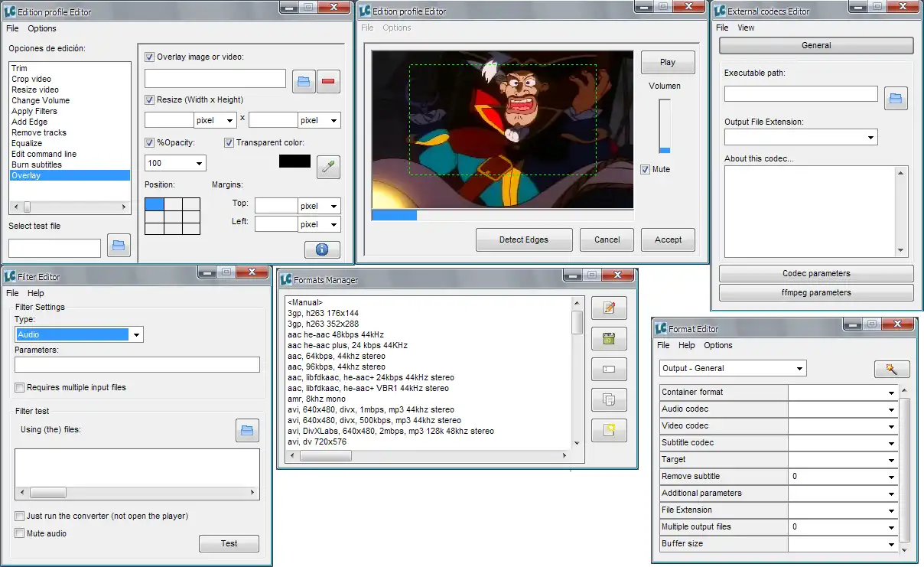
Task: Click the filter Parameters input field
Action: point(137,365)
